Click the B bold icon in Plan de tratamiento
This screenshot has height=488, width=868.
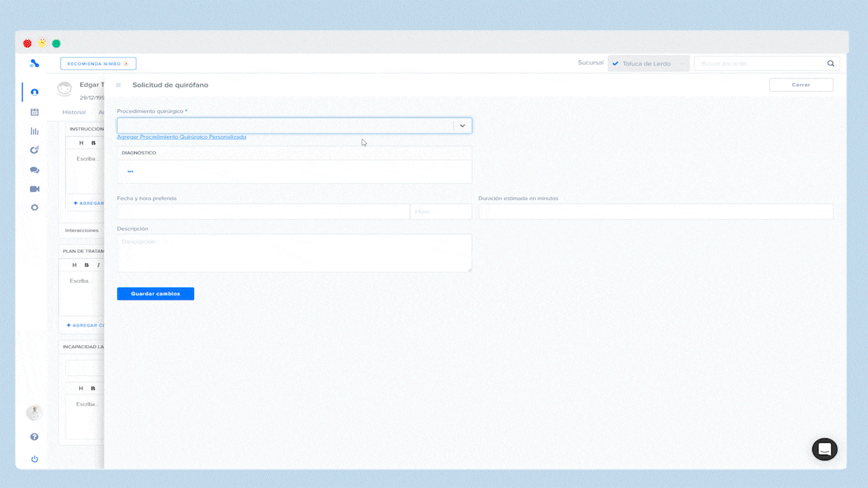pos(86,265)
